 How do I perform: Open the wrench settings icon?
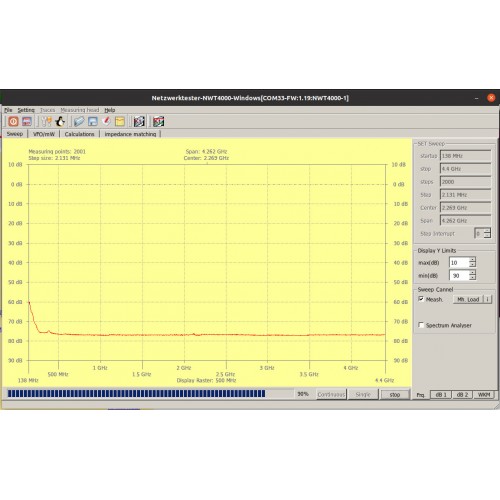click(46, 122)
